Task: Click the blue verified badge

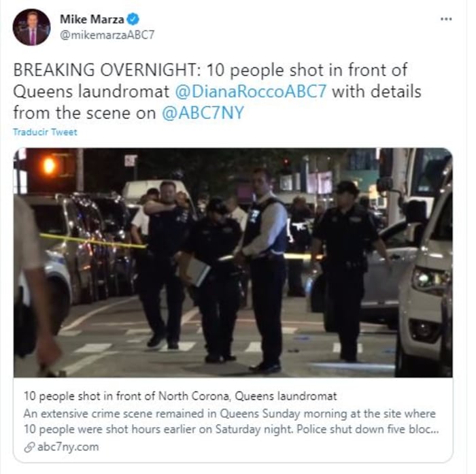Action: click(133, 19)
